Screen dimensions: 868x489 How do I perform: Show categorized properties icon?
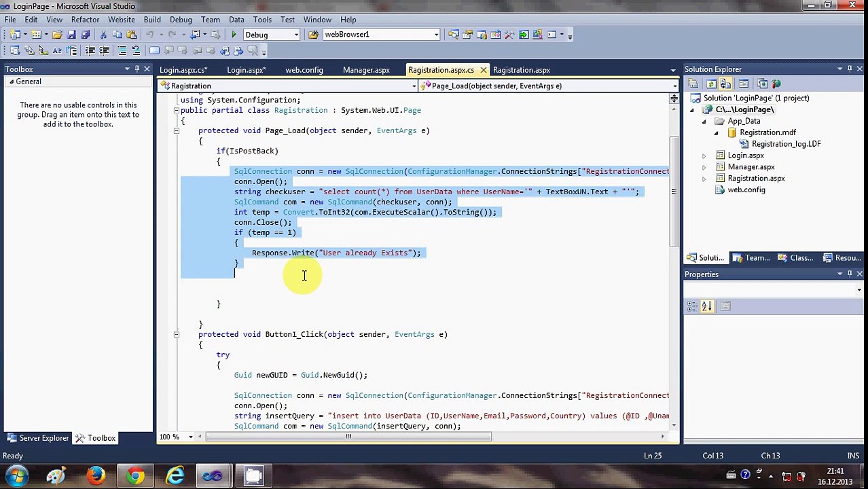(x=692, y=306)
